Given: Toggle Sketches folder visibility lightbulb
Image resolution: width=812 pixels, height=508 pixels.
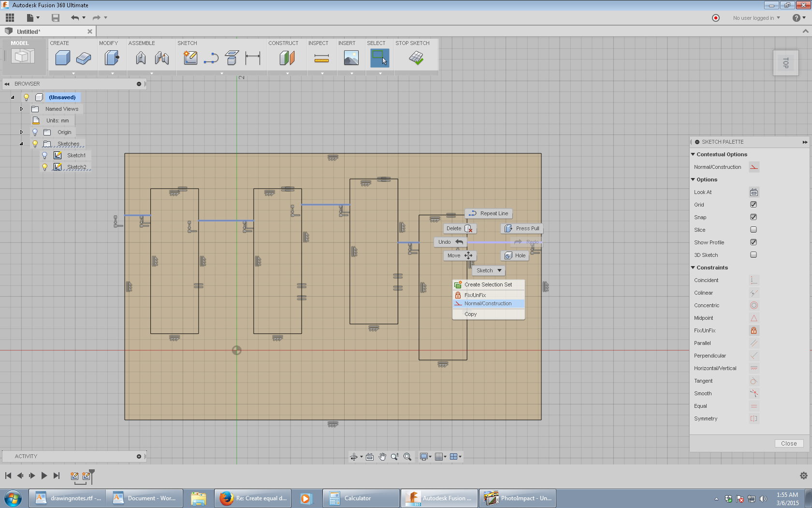Looking at the screenshot, I should coord(35,144).
